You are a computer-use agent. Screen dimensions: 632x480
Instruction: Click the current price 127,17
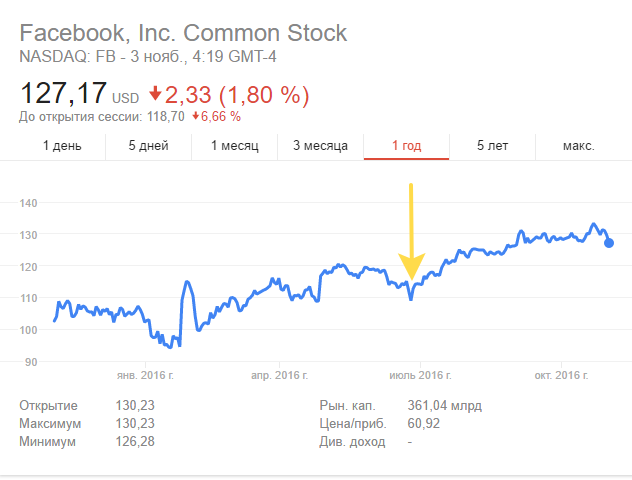pos(63,96)
